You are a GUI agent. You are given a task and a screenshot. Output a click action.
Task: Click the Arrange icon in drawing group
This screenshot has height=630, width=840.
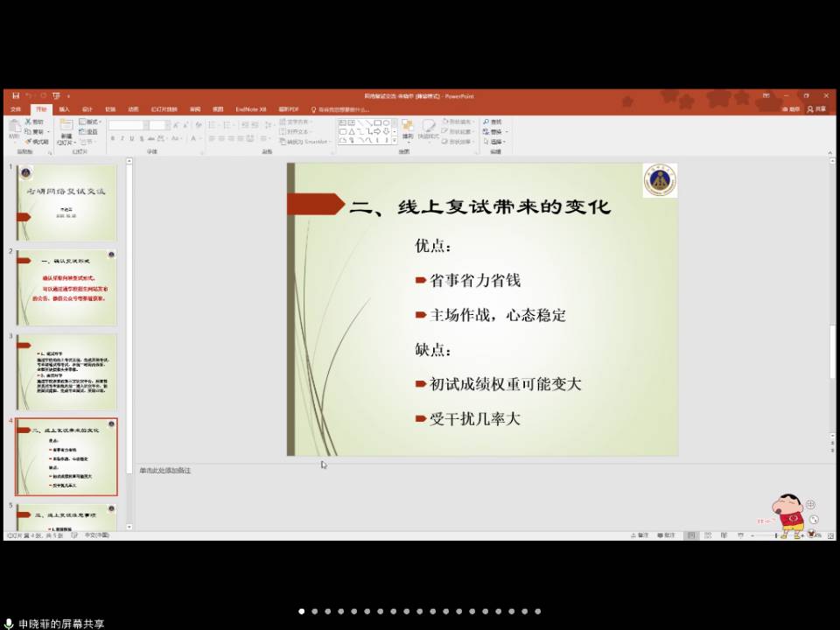click(x=408, y=129)
